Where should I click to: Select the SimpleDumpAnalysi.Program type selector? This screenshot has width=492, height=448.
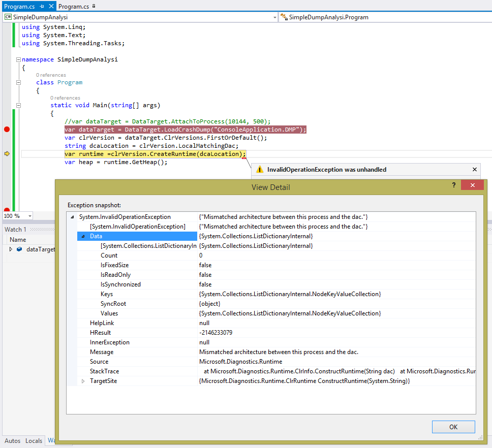(385, 17)
